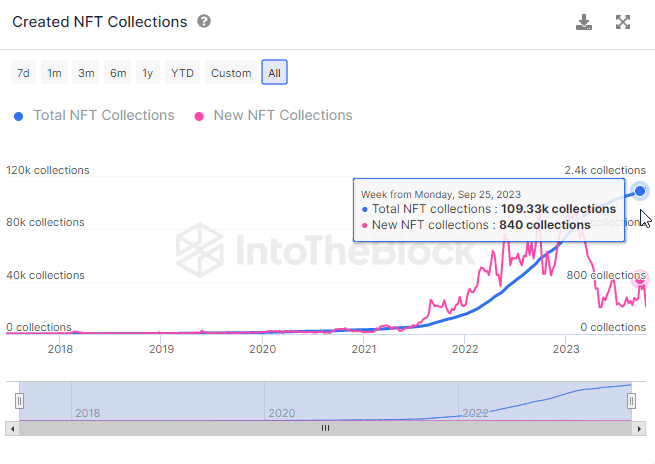This screenshot has width=655, height=464.
Task: Select the All time range
Action: (274, 73)
